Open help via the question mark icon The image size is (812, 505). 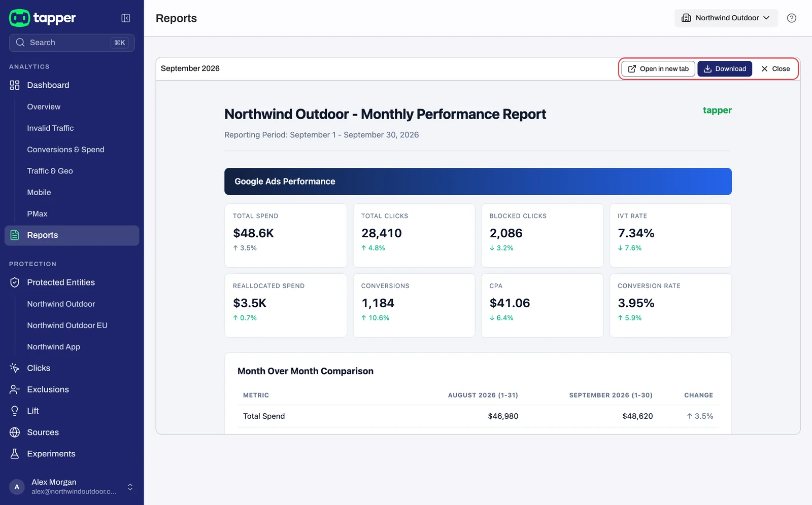pos(792,18)
